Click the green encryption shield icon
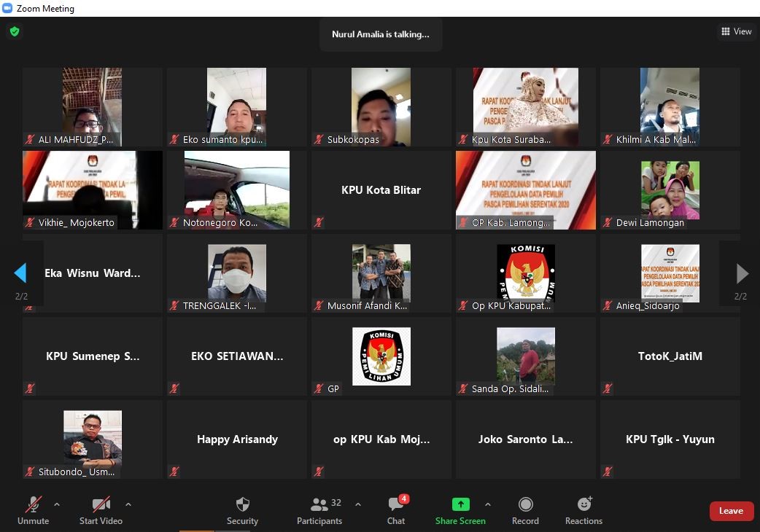The image size is (760, 532). (14, 31)
